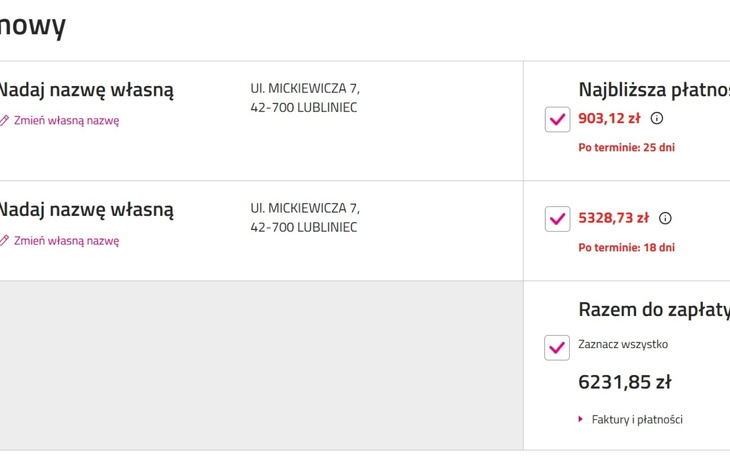
Task: Click the second row Mickiewicza 7 address
Action: pos(304,218)
